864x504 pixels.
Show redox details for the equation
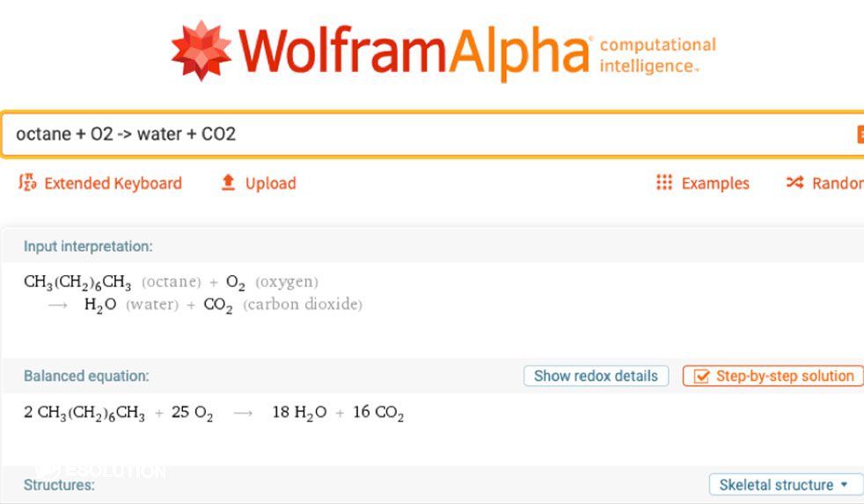(x=596, y=376)
